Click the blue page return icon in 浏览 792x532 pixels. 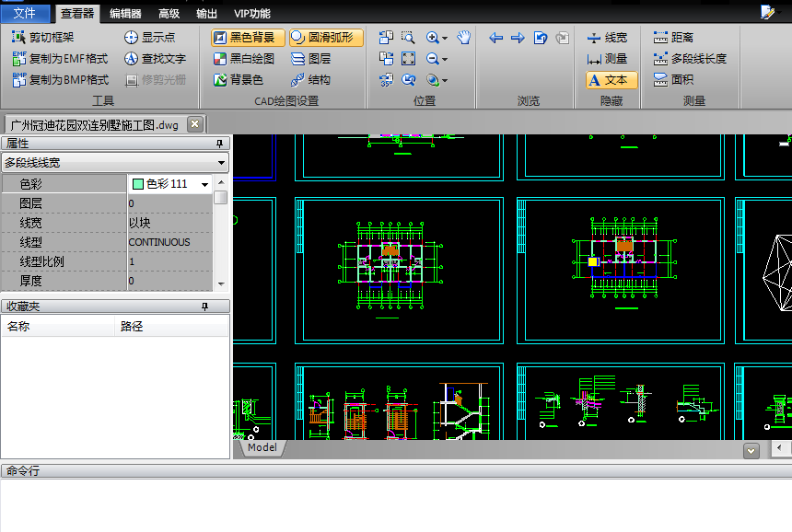pyautogui.click(x=541, y=38)
